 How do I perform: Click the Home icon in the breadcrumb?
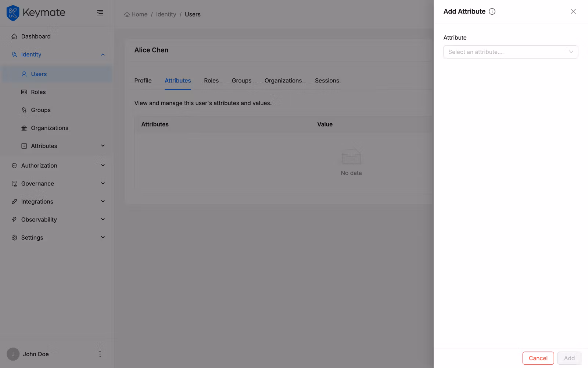(126, 14)
